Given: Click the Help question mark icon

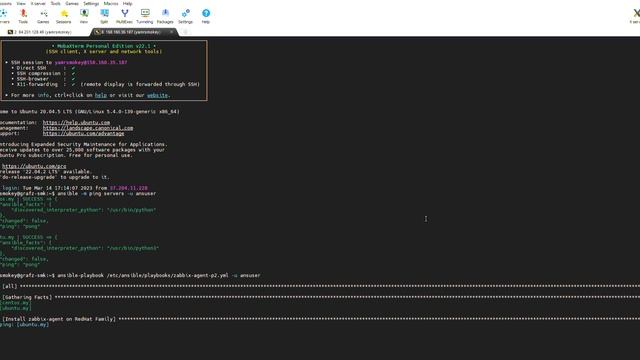Looking at the screenshot, I should [x=206, y=16].
